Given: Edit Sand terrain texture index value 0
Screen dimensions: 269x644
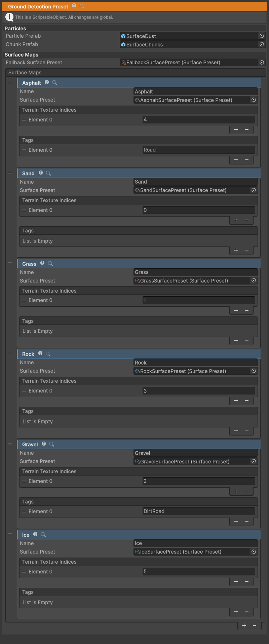Looking at the screenshot, I should (x=199, y=210).
